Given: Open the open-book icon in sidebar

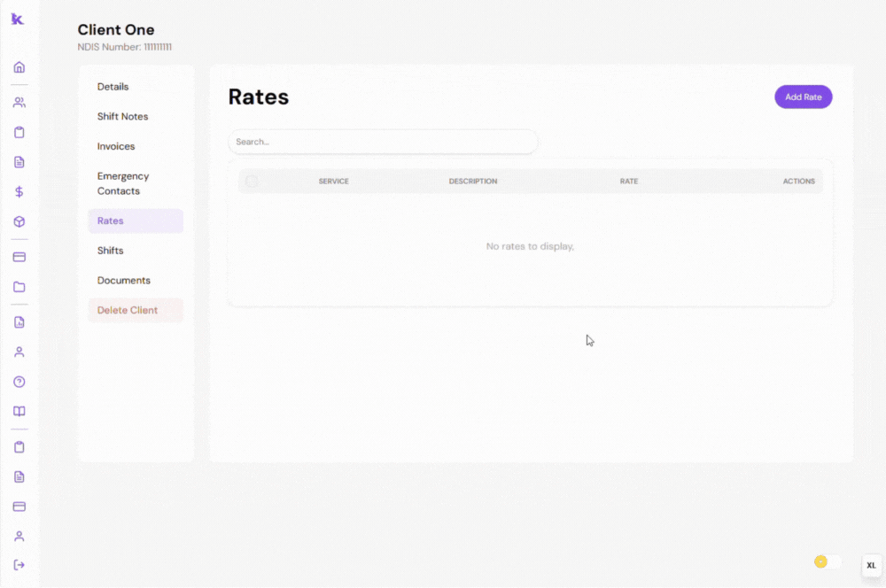Looking at the screenshot, I should pos(19,411).
